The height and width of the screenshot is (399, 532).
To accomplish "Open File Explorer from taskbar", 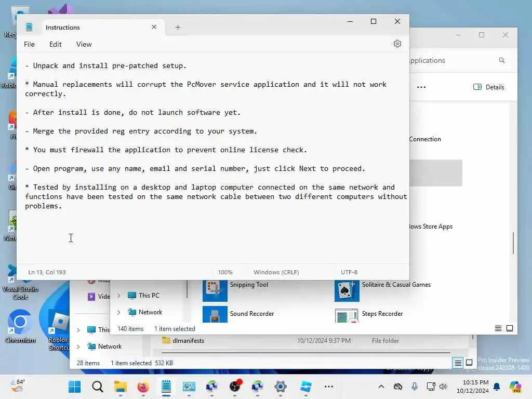I will click(120, 387).
